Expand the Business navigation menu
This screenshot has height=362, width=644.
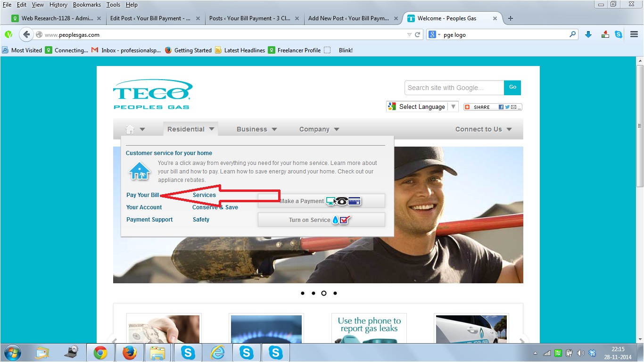(256, 129)
